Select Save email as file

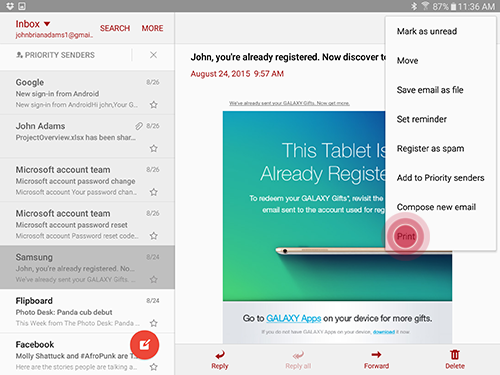tap(440, 90)
